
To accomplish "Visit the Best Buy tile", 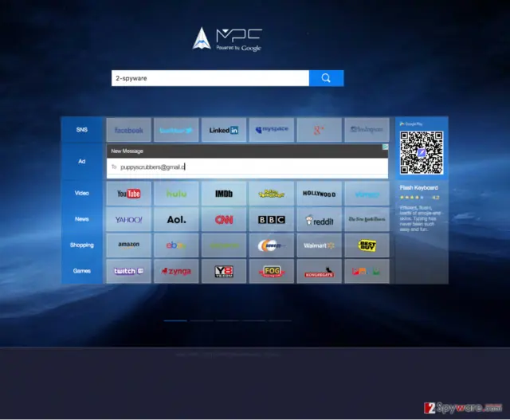I will (x=367, y=245).
